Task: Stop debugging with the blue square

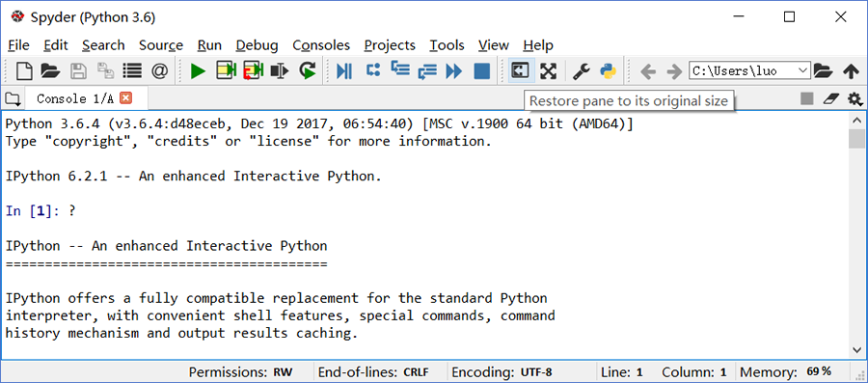Action: pyautogui.click(x=482, y=70)
